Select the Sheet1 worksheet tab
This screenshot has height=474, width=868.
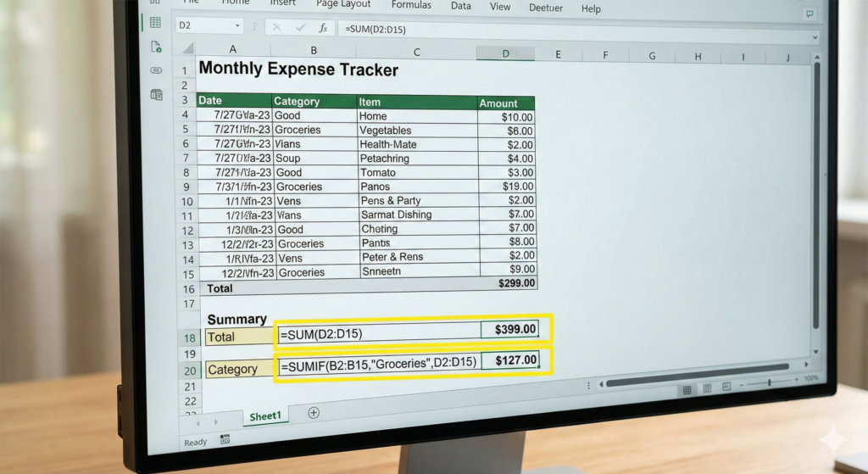265,416
